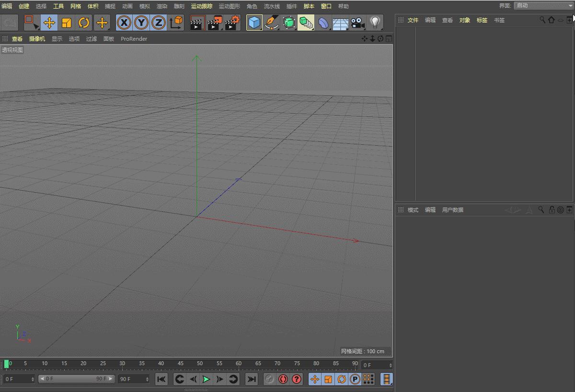Open the deformer bend icon
This screenshot has height=392, width=575.
pyautogui.click(x=323, y=23)
